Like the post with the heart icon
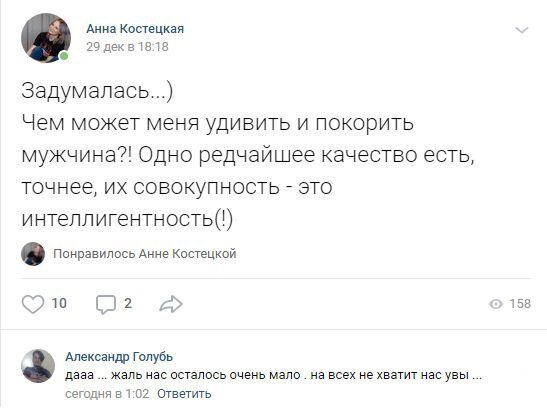Viewport: 547px width, 411px height. (33, 304)
